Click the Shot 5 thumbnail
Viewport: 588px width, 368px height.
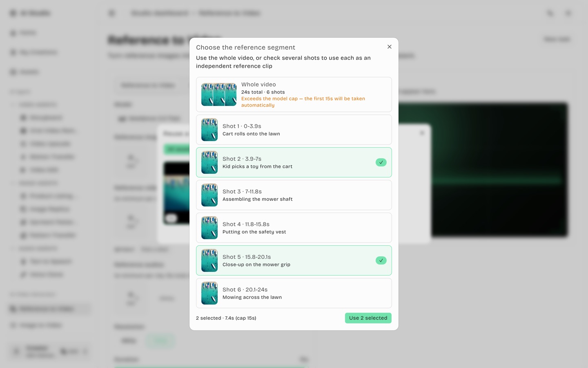[x=209, y=260]
